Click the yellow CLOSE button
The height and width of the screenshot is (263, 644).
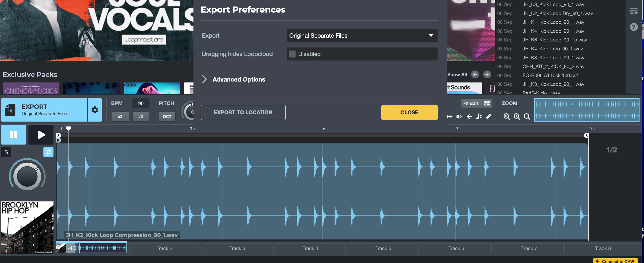point(409,112)
